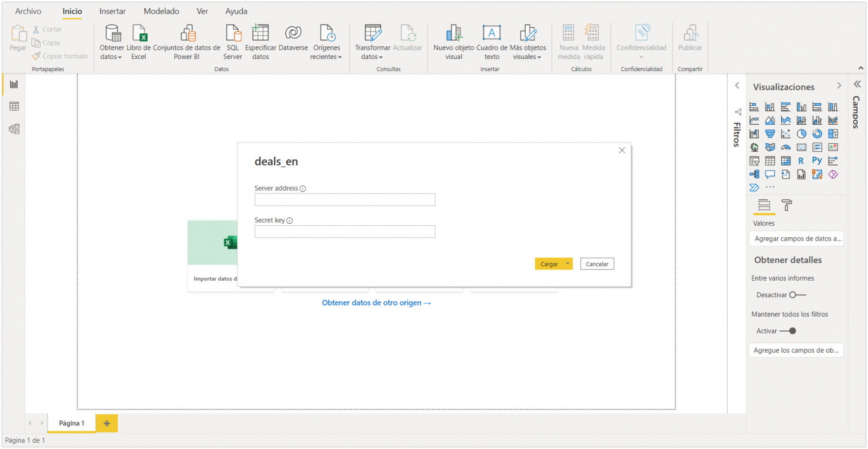The height and width of the screenshot is (449, 868).
Task: Select the pie chart visual
Action: pyautogui.click(x=802, y=134)
